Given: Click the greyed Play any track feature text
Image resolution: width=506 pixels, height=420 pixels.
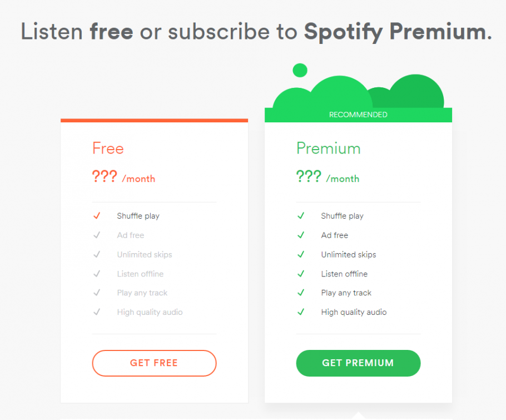Looking at the screenshot, I should point(142,293).
